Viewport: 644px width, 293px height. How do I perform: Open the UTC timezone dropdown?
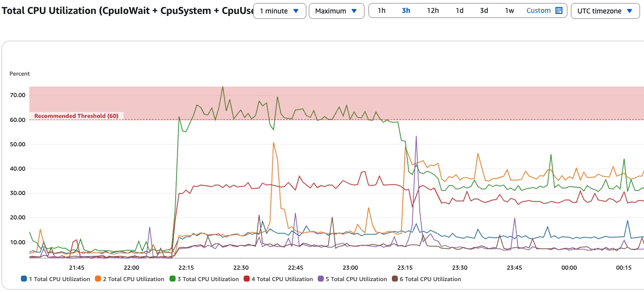point(605,10)
